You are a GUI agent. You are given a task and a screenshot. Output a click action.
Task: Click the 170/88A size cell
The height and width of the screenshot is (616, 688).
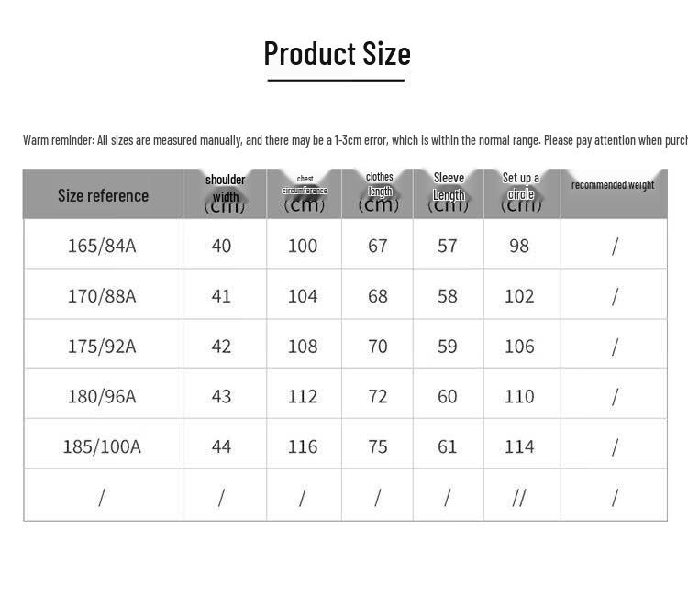point(102,296)
